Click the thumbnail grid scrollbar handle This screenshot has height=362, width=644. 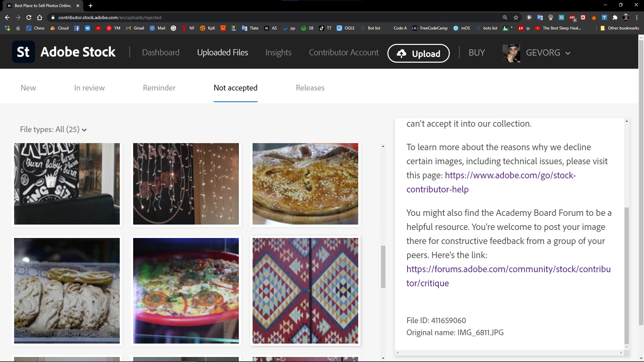pyautogui.click(x=383, y=267)
